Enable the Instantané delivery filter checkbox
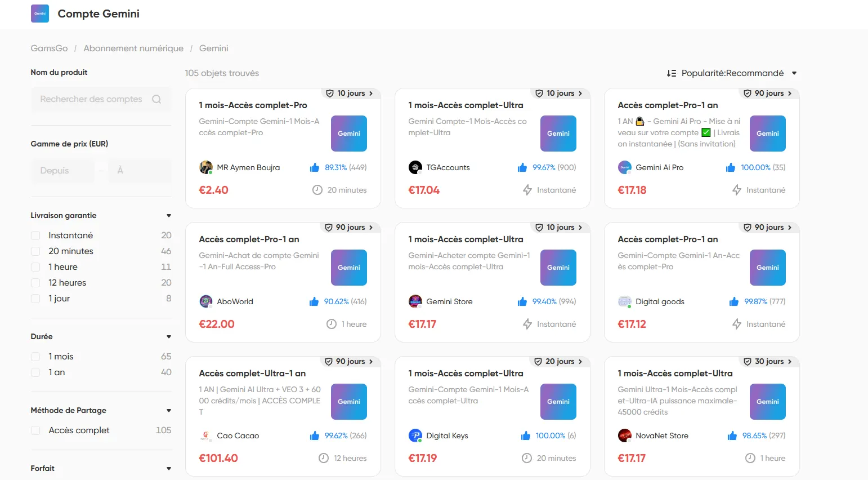The height and width of the screenshot is (480, 868). coord(35,235)
